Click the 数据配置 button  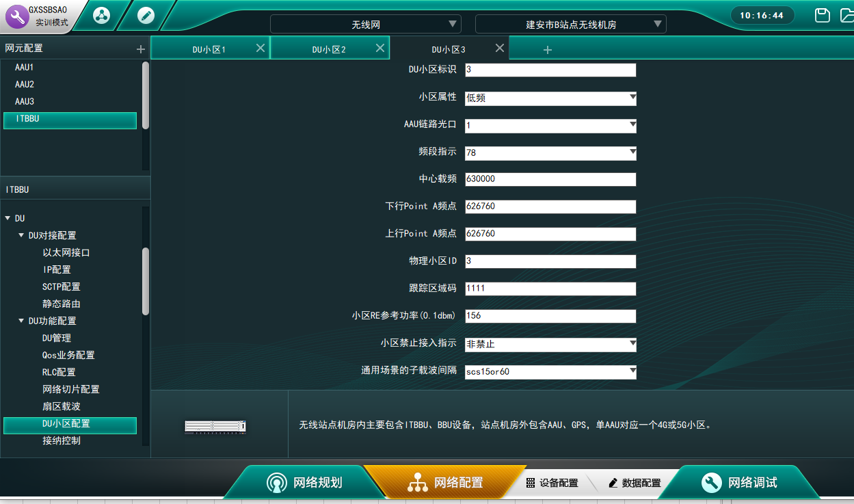(634, 483)
